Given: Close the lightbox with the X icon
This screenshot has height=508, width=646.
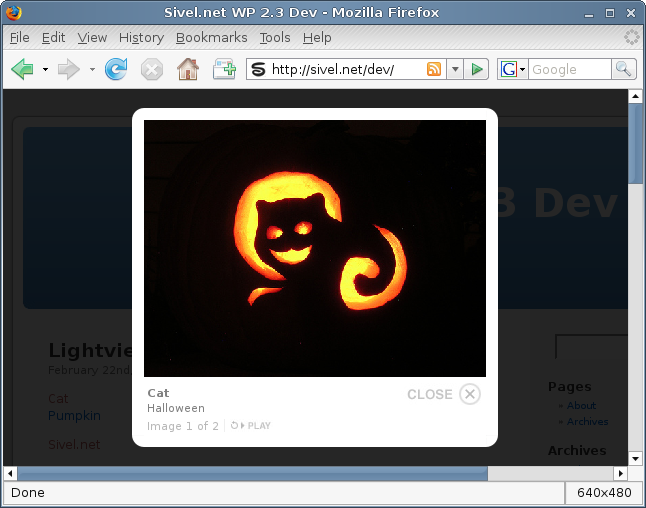Looking at the screenshot, I should point(470,394).
